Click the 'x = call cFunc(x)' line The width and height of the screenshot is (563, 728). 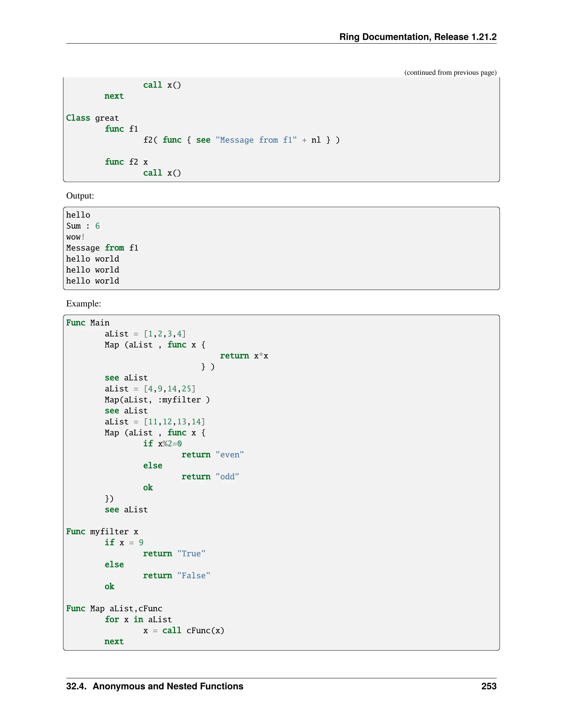(184, 631)
